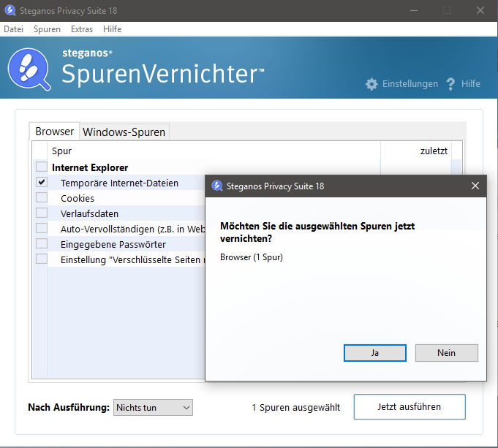Open the Datei menu
Viewport: 498px width, 448px height.
[x=14, y=29]
